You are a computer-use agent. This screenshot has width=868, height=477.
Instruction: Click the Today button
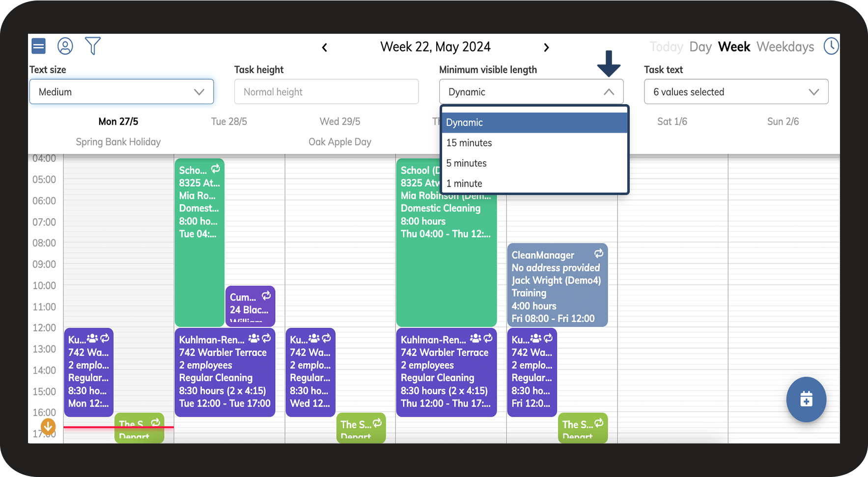[666, 47]
